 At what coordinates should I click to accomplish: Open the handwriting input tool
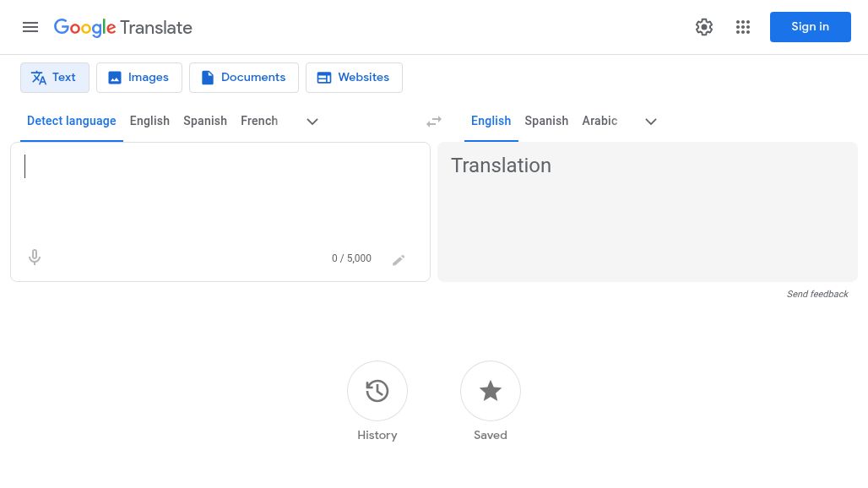(399, 259)
